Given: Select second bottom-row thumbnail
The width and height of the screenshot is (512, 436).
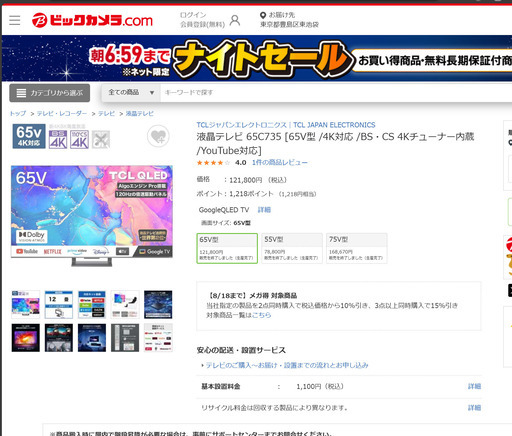Looking at the screenshot, I should pyautogui.click(x=59, y=338).
